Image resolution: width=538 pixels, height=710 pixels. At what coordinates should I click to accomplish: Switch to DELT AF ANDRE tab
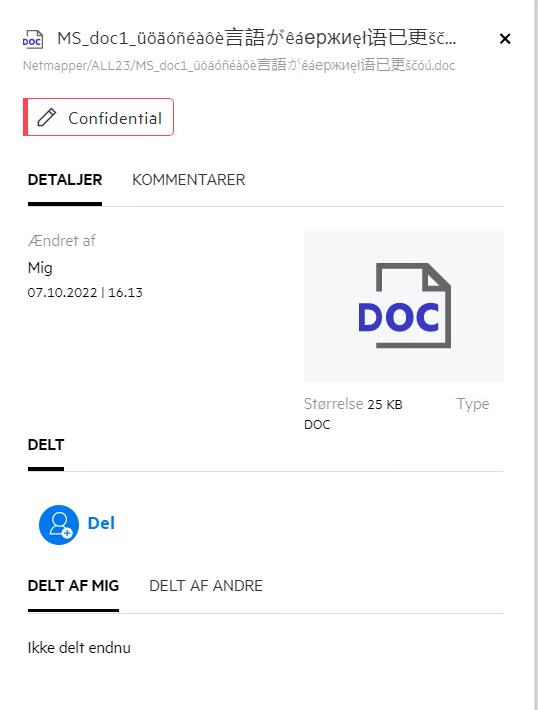click(x=206, y=586)
